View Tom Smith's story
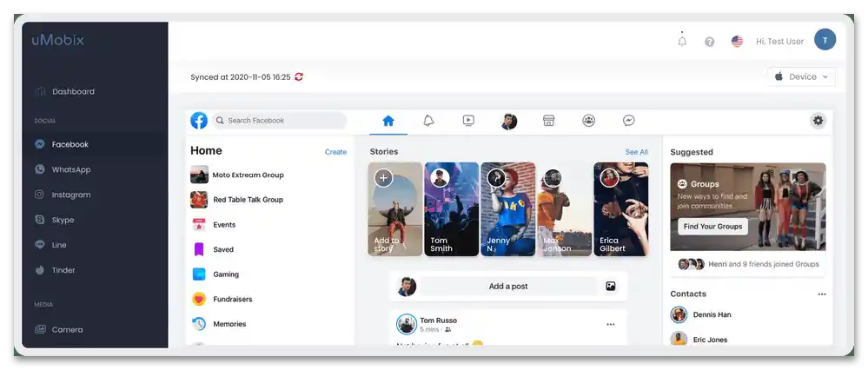The width and height of the screenshot is (868, 370). click(x=452, y=209)
